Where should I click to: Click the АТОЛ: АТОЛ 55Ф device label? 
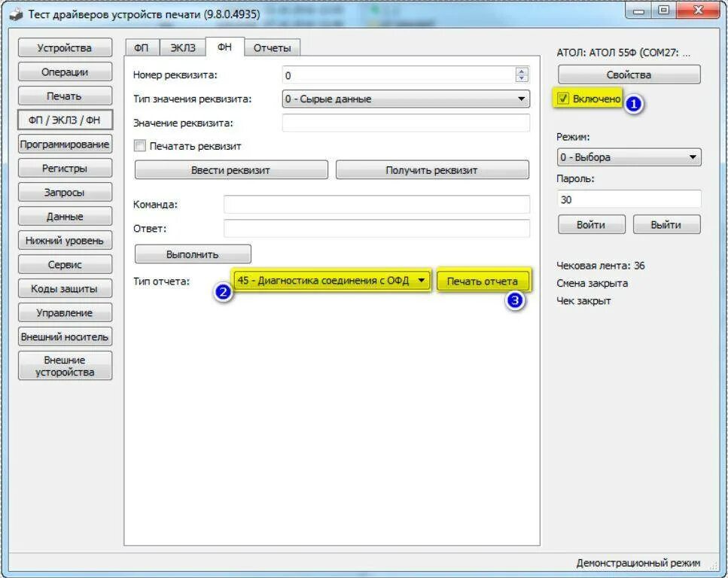623,53
